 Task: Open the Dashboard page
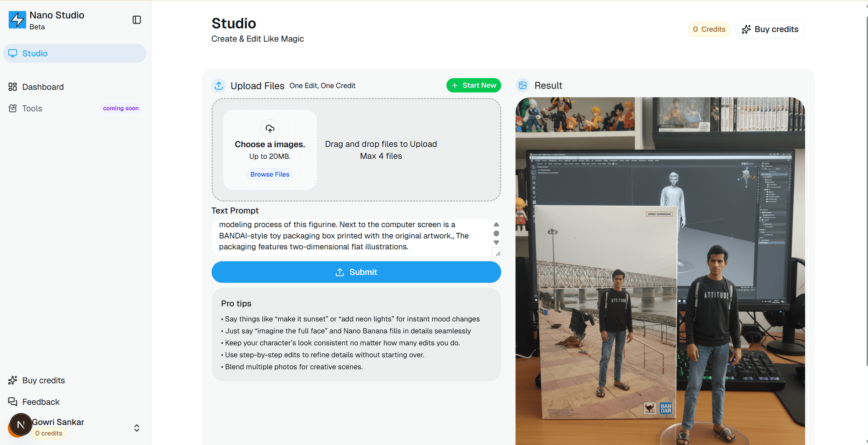pyautogui.click(x=43, y=87)
